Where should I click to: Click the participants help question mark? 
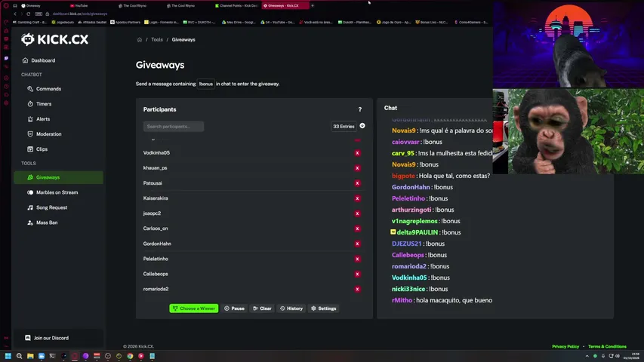point(360,109)
